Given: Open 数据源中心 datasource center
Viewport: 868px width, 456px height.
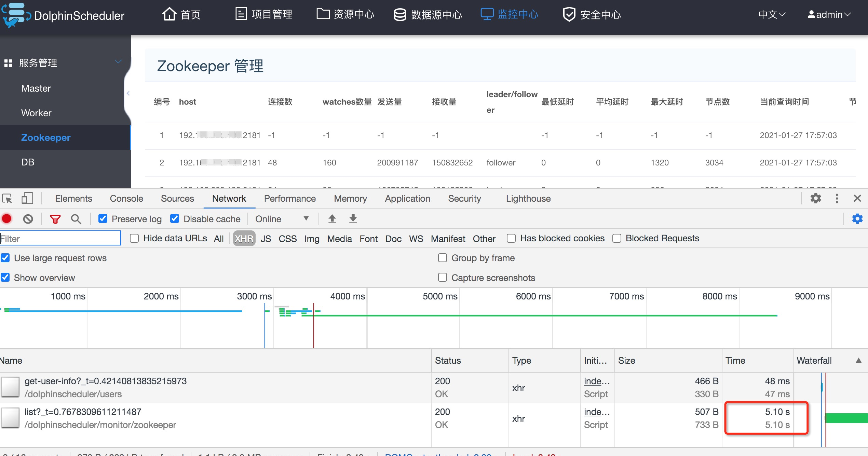Looking at the screenshot, I should pos(428,14).
